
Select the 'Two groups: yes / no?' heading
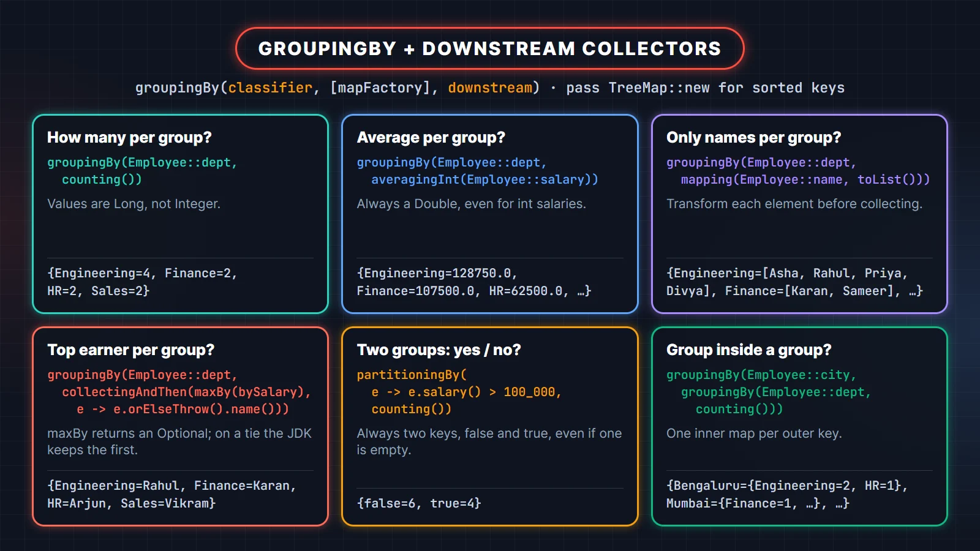[439, 350]
